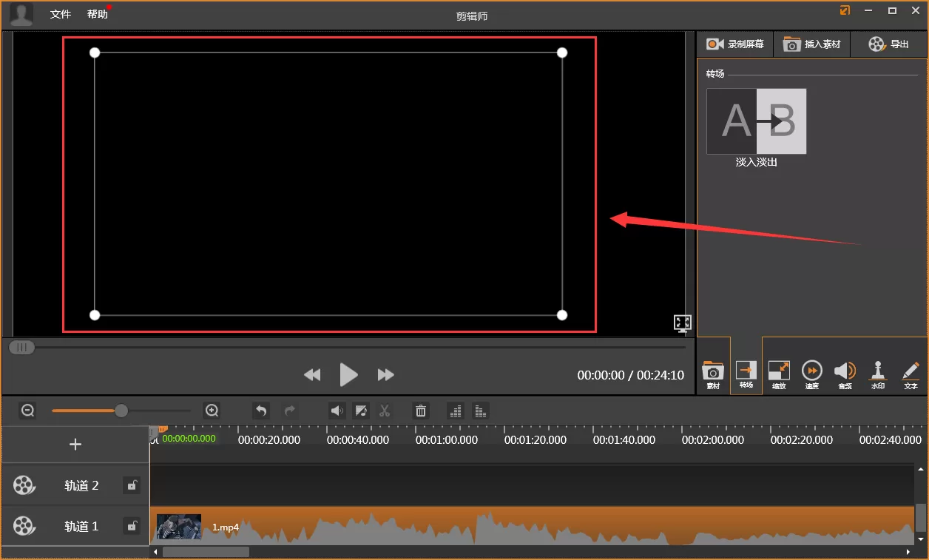Screen dimensions: 929x560
Task: Click the trash delete icon
Action: coord(421,411)
